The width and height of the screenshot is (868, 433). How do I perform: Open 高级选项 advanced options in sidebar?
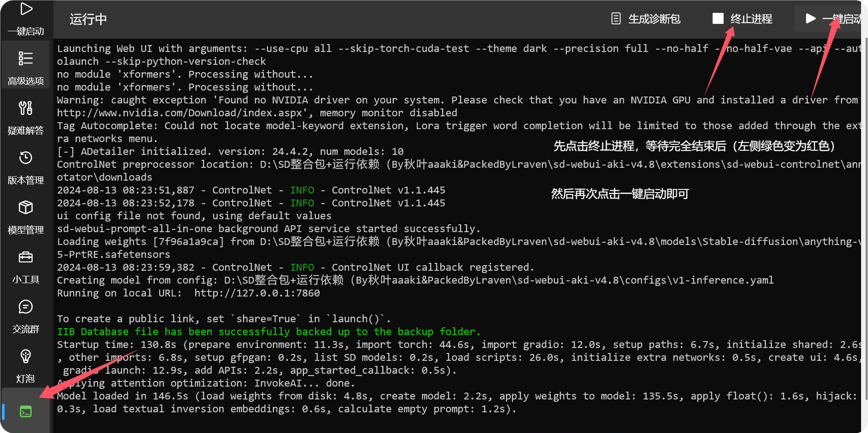click(x=26, y=65)
